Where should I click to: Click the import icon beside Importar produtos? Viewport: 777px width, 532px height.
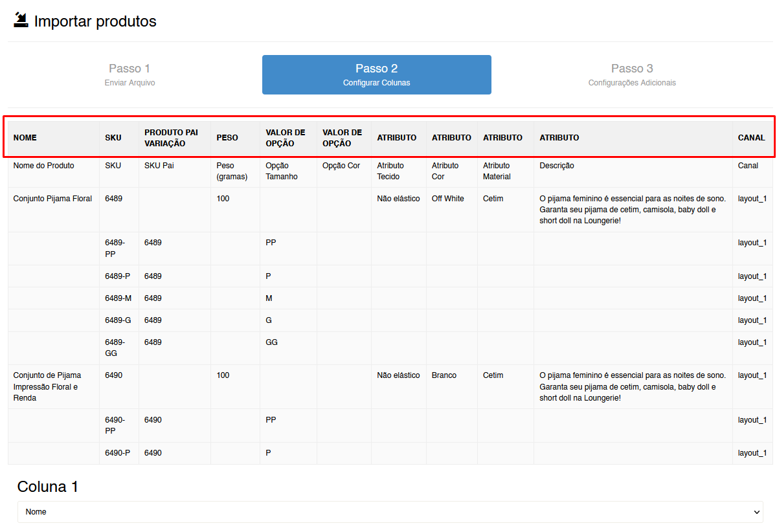[x=21, y=21]
